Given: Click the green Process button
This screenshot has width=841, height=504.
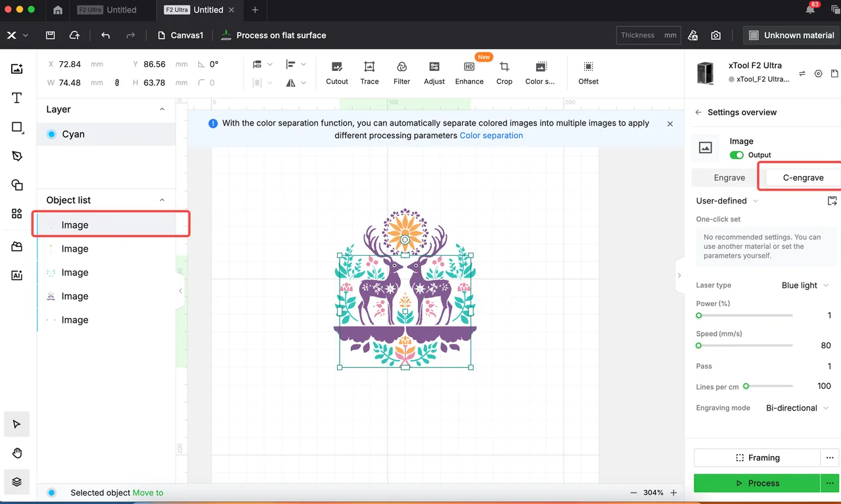Looking at the screenshot, I should (757, 483).
